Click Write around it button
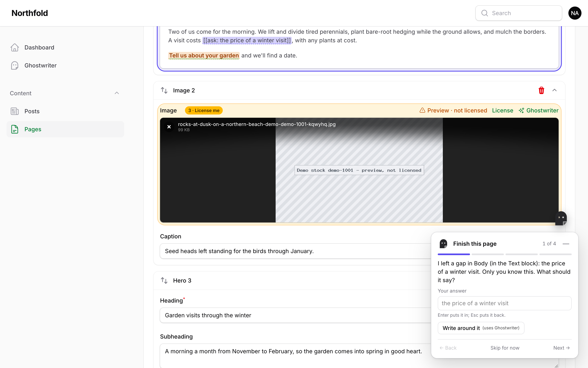Image resolution: width=588 pixels, height=368 pixels. click(481, 328)
